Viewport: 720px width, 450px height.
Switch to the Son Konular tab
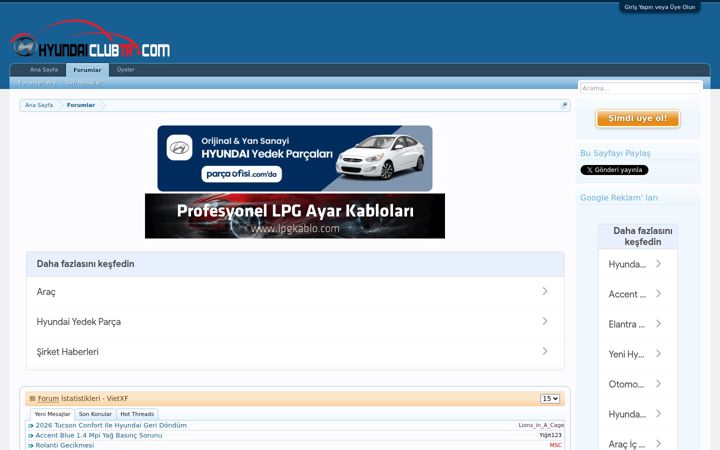click(x=95, y=414)
